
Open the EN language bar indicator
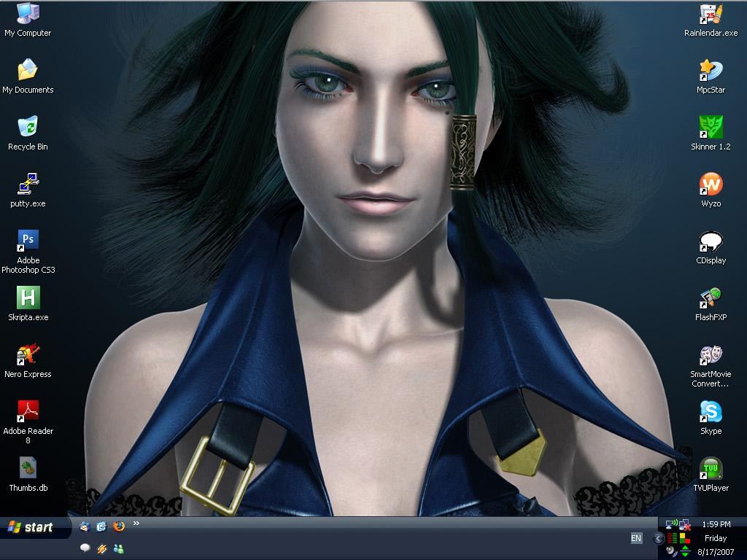coord(636,538)
